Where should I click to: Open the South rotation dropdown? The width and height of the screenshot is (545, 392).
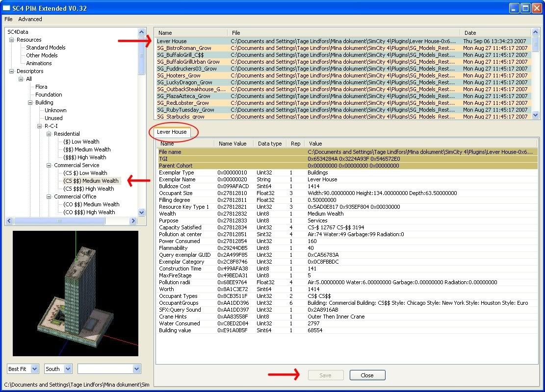pyautogui.click(x=68, y=369)
